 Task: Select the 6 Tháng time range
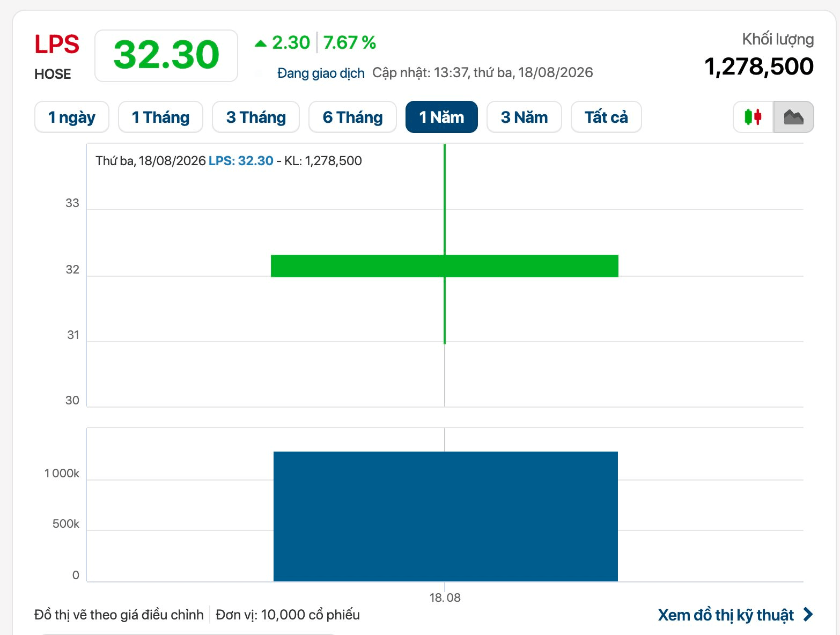[x=352, y=117]
